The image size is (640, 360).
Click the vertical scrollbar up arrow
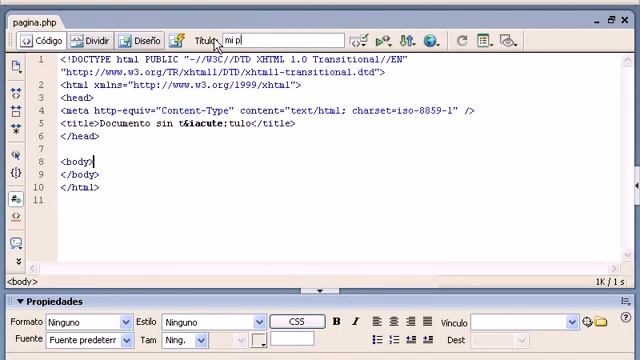[x=627, y=61]
